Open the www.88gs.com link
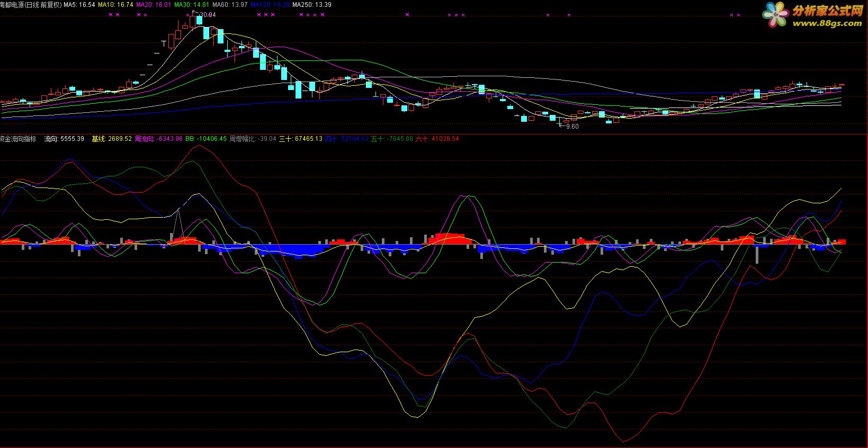This screenshot has width=868, height=448. click(827, 24)
